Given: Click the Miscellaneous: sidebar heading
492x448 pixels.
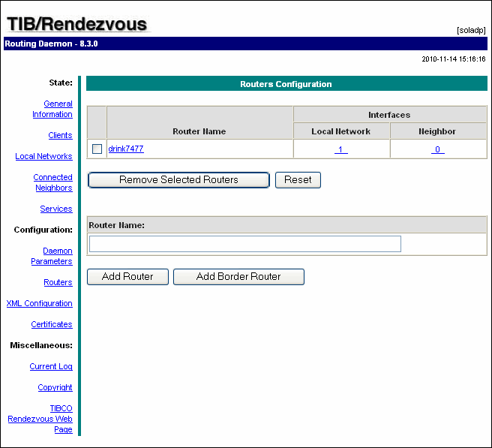Looking at the screenshot, I should pyautogui.click(x=41, y=345).
